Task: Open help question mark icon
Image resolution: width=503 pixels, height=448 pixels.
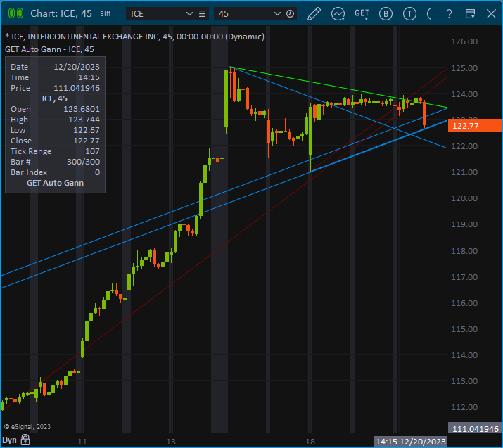Action: pyautogui.click(x=449, y=14)
